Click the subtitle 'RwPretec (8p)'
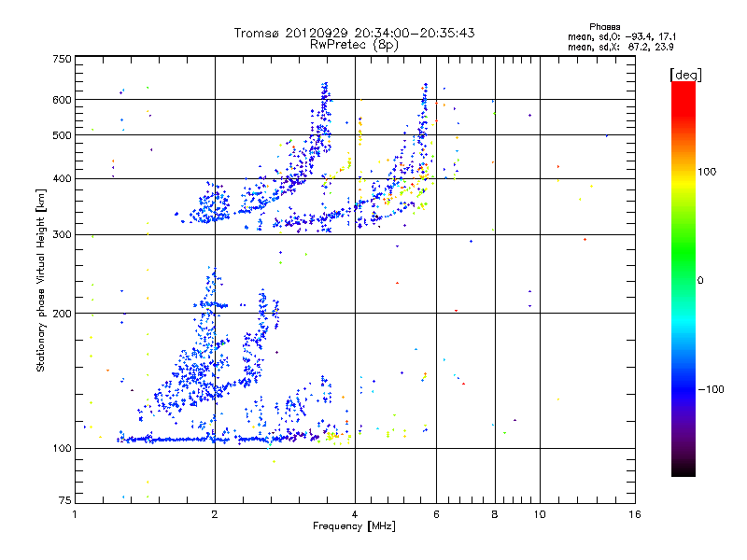This screenshot has width=747, height=560. tap(354, 45)
